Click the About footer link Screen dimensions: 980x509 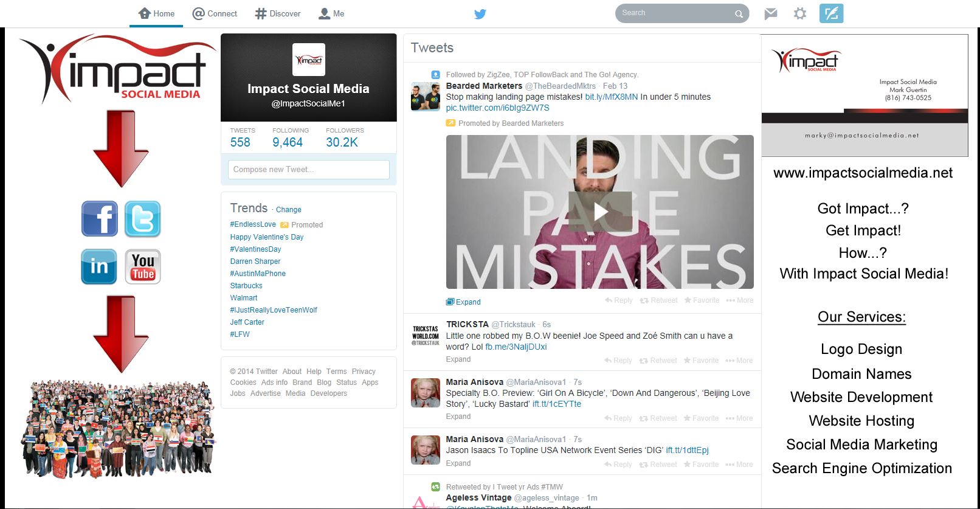[x=292, y=372]
